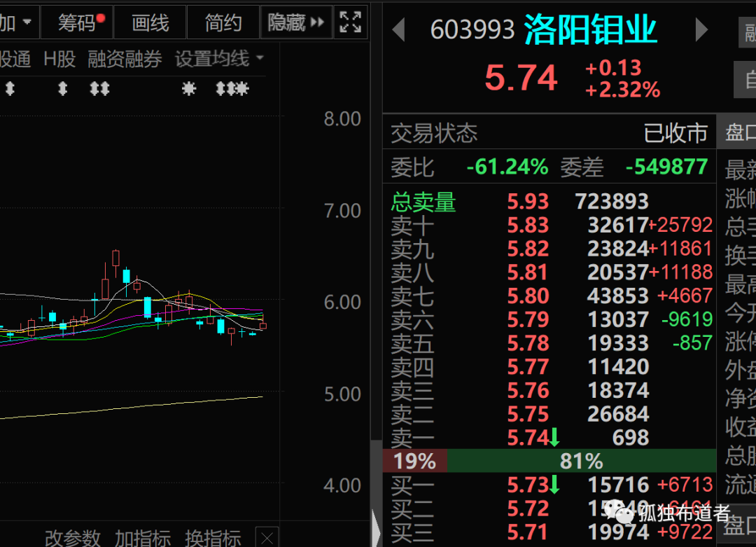Select the 卖三 row at 5.76
Screen dimensions: 756x547
click(x=551, y=390)
